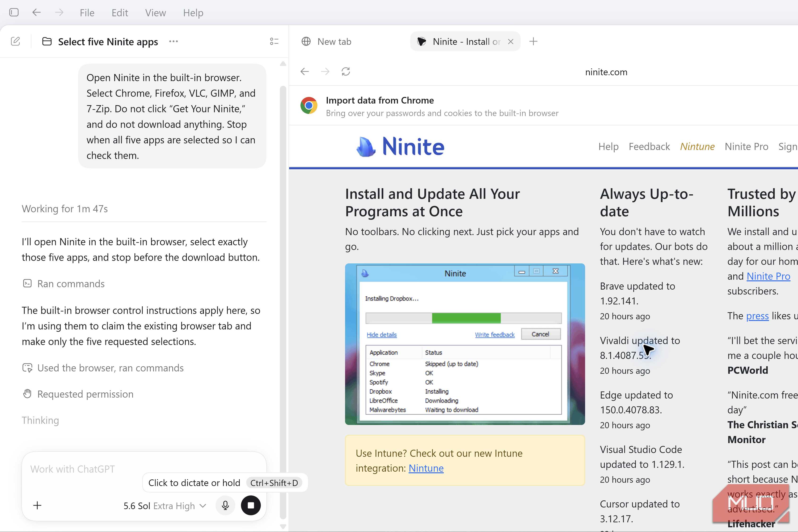Screen dimensions: 798x532
Task: Open the Ninite Pro navigation link
Action: pos(746,147)
